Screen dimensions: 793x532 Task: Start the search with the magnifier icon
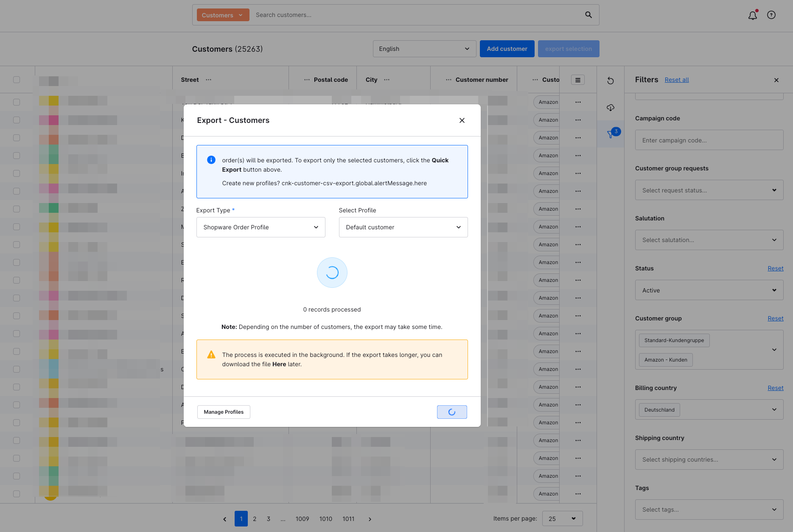pos(588,14)
